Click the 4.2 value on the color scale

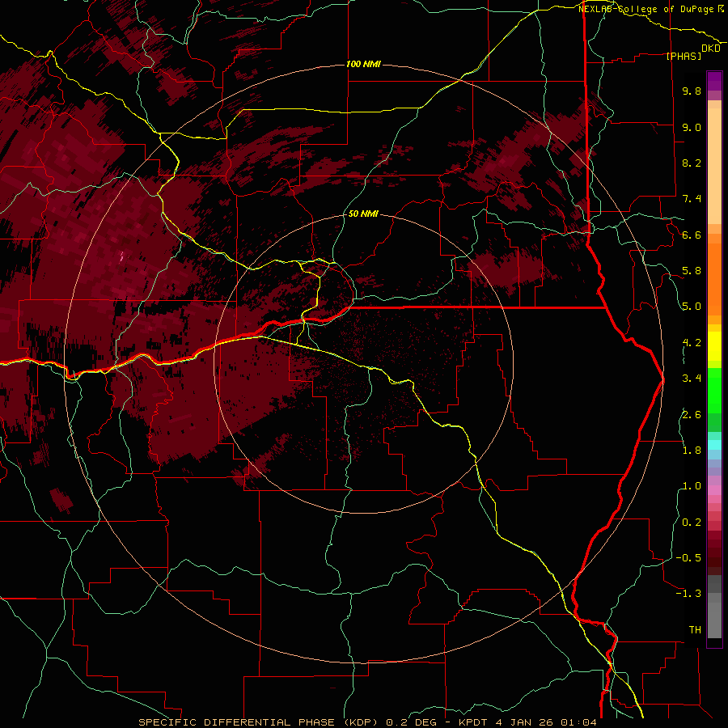pyautogui.click(x=692, y=343)
